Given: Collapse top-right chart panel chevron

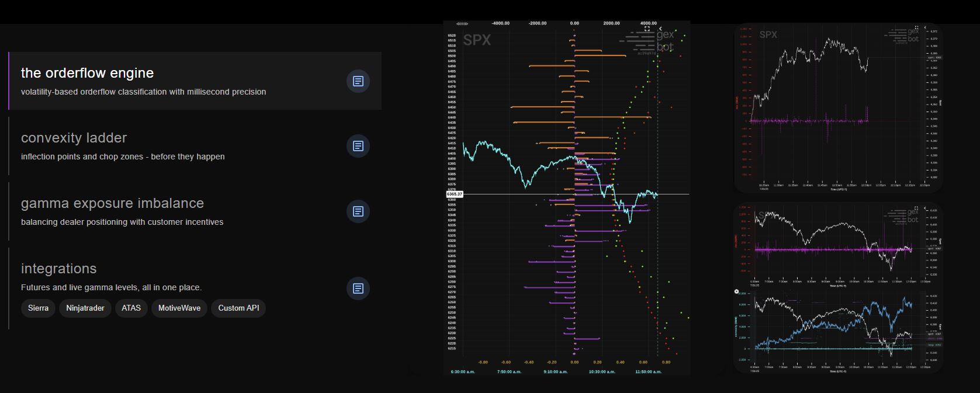Looking at the screenshot, I should pyautogui.click(x=925, y=27).
